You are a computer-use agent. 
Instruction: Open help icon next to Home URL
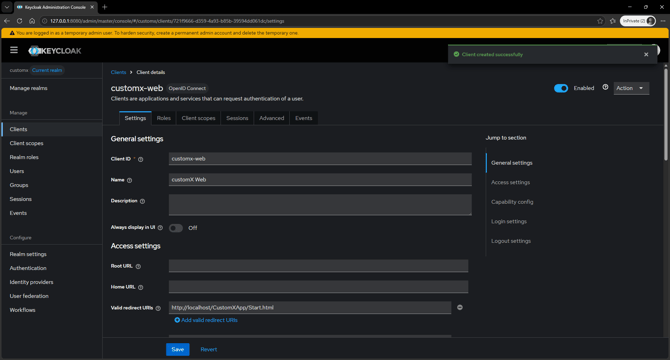[x=141, y=287]
